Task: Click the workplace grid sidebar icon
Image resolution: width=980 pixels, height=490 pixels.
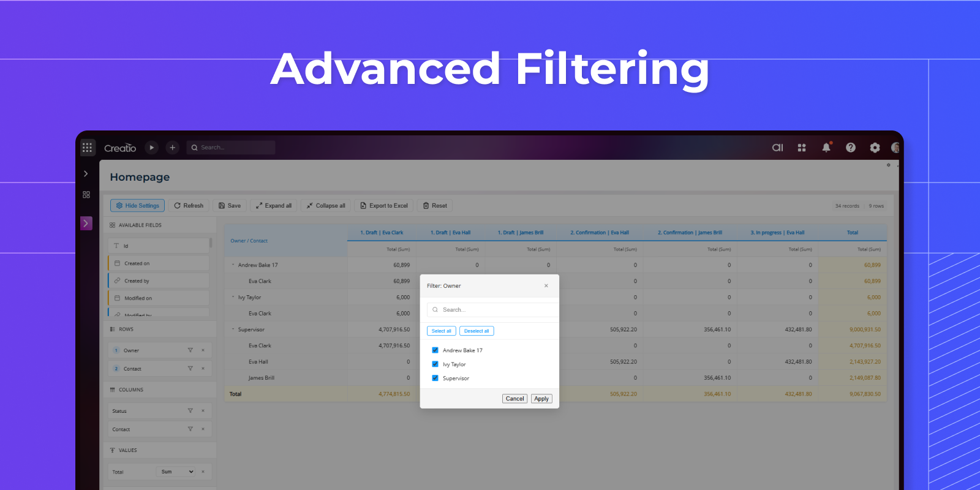Action: point(86,195)
